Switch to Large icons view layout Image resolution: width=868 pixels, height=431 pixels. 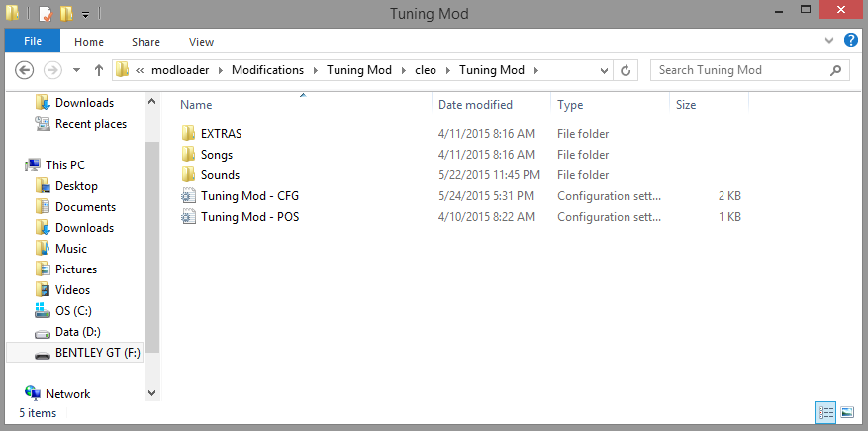pos(847,412)
